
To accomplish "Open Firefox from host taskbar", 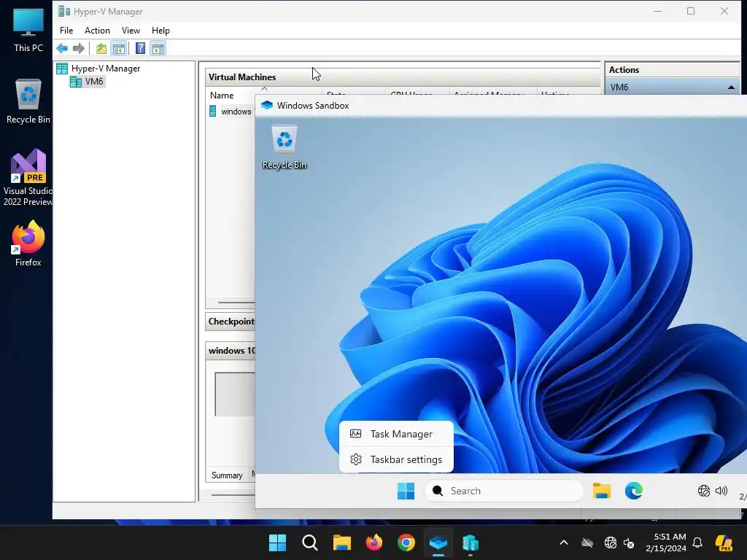I will click(374, 542).
